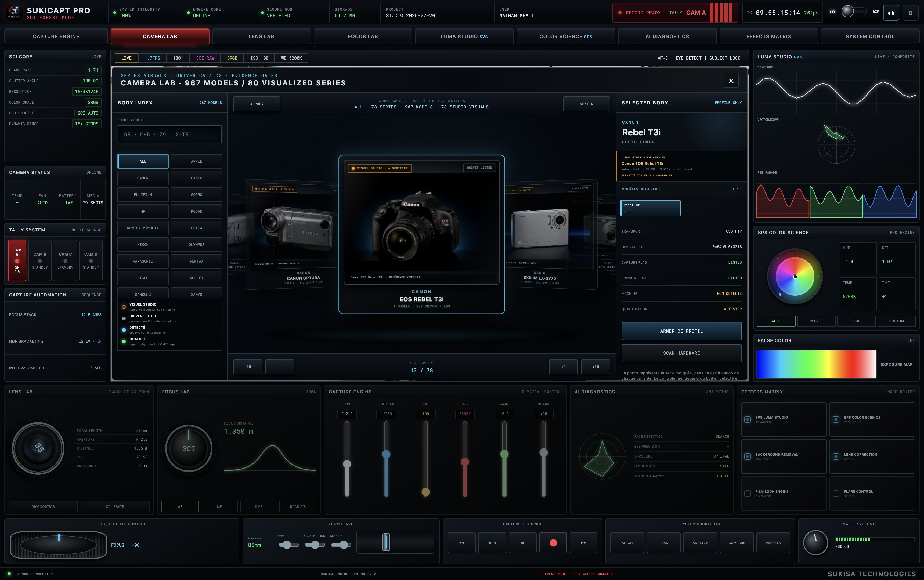Open the settings gear

click(910, 13)
